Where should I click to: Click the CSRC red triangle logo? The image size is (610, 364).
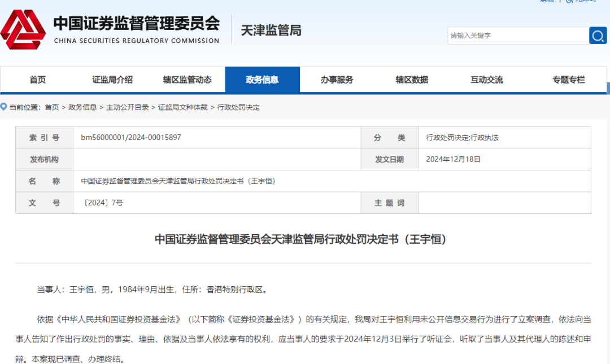point(24,29)
